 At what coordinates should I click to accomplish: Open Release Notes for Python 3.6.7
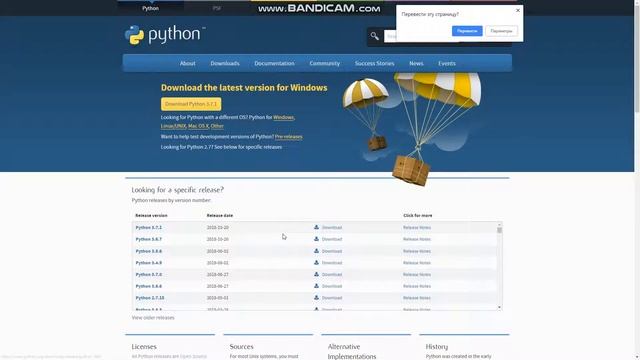point(417,239)
